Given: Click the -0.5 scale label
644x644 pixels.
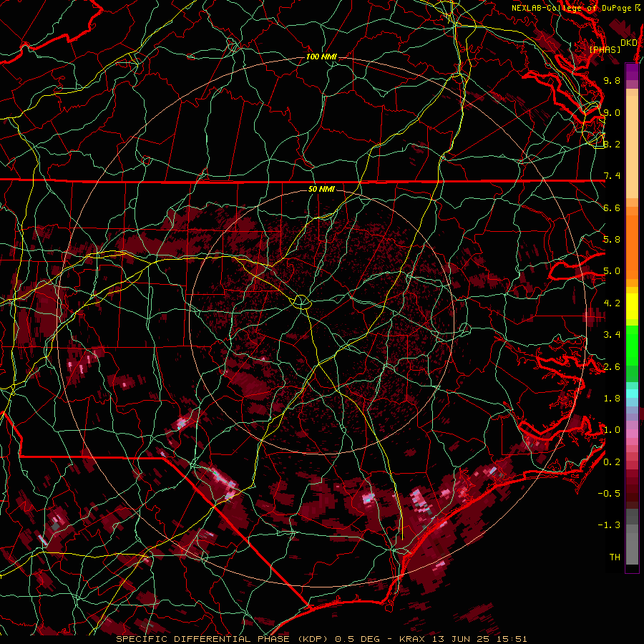Looking at the screenshot, I should tap(609, 494).
